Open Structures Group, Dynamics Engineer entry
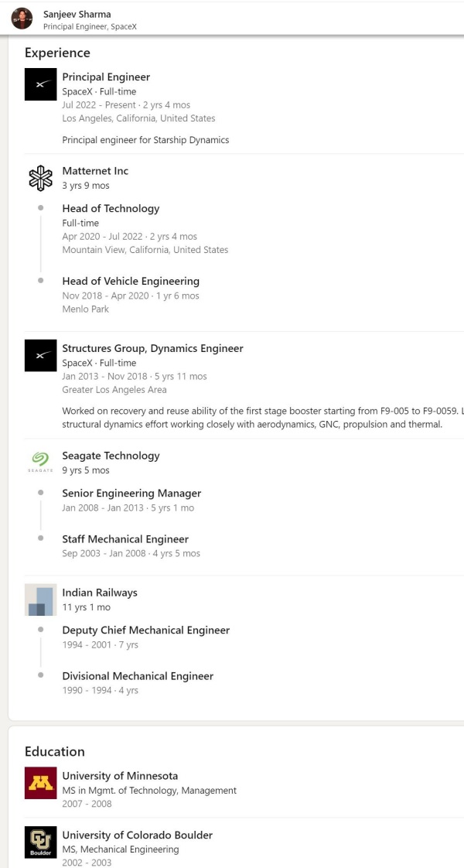 click(152, 349)
